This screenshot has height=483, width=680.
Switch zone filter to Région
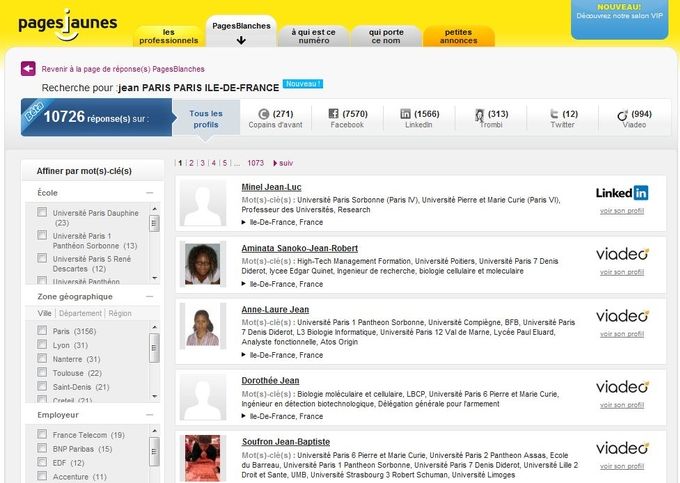click(120, 313)
